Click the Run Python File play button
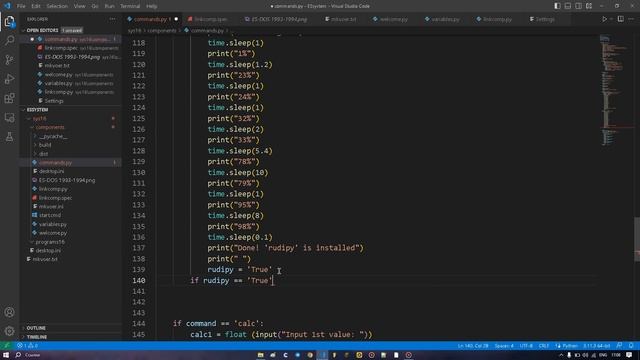Image resolution: width=640 pixels, height=360 pixels. coord(604,19)
